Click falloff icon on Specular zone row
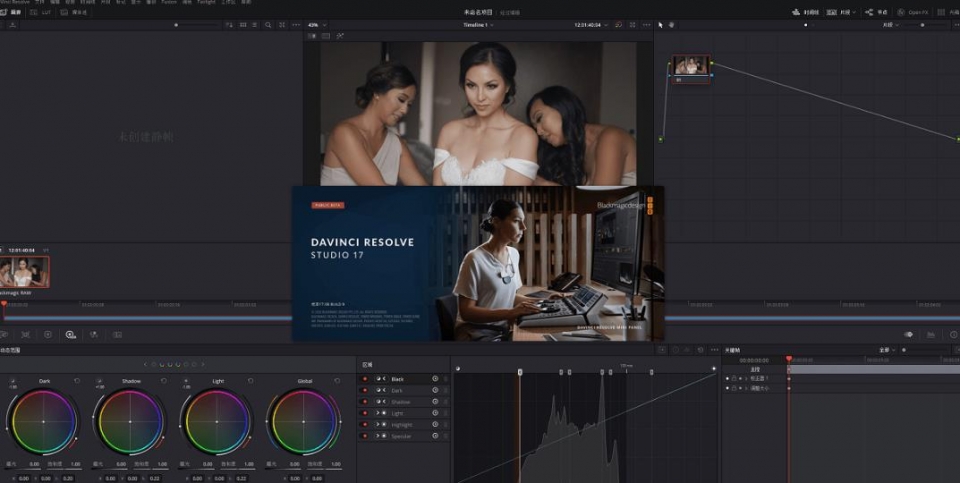Image resolution: width=960 pixels, height=483 pixels. [435, 436]
